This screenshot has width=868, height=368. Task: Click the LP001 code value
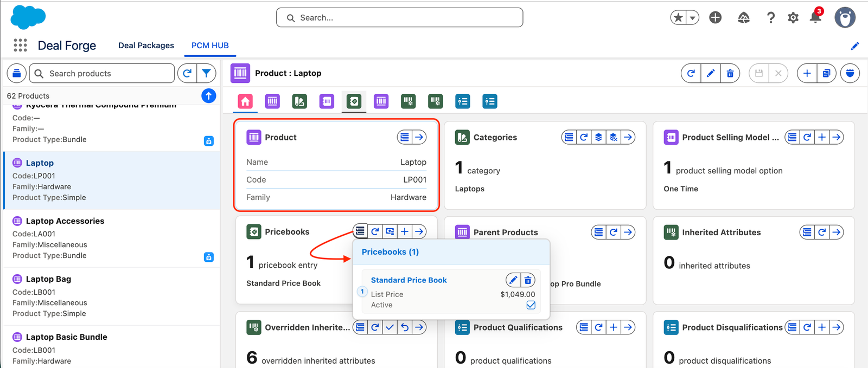(414, 180)
